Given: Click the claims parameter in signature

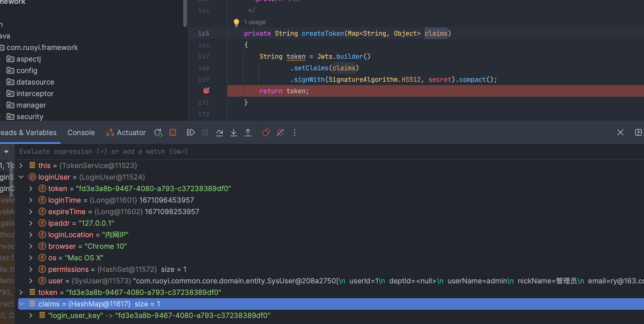Looking at the screenshot, I should click(436, 33).
